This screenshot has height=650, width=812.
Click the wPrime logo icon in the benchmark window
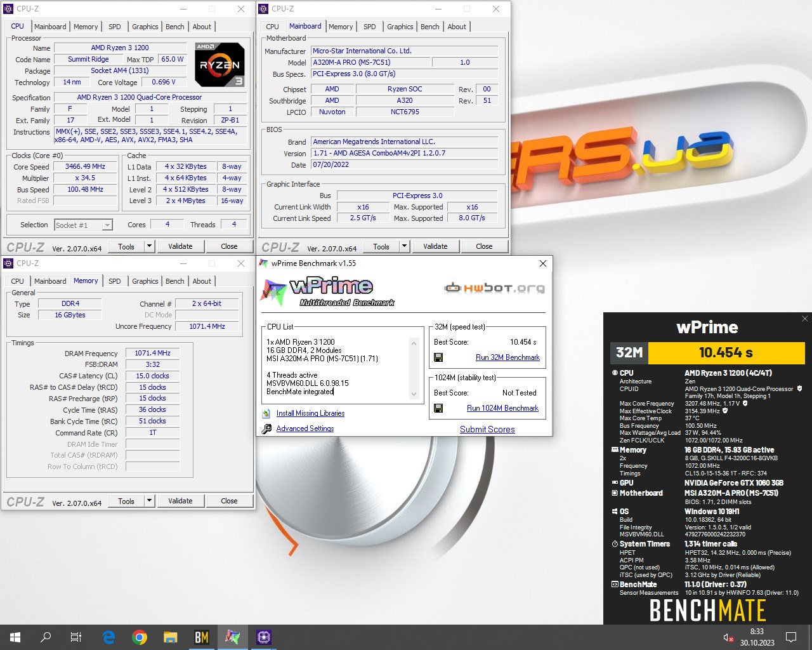[x=274, y=293]
